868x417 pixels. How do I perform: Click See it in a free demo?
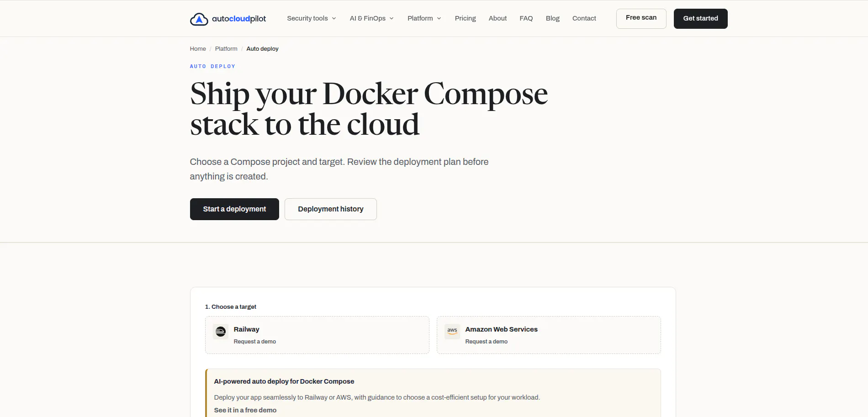coord(245,410)
